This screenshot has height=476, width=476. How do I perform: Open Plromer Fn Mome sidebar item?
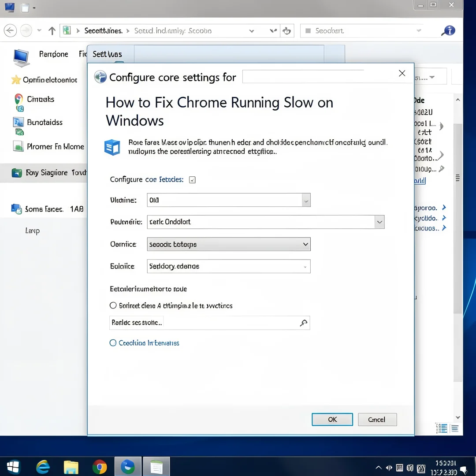tap(56, 147)
